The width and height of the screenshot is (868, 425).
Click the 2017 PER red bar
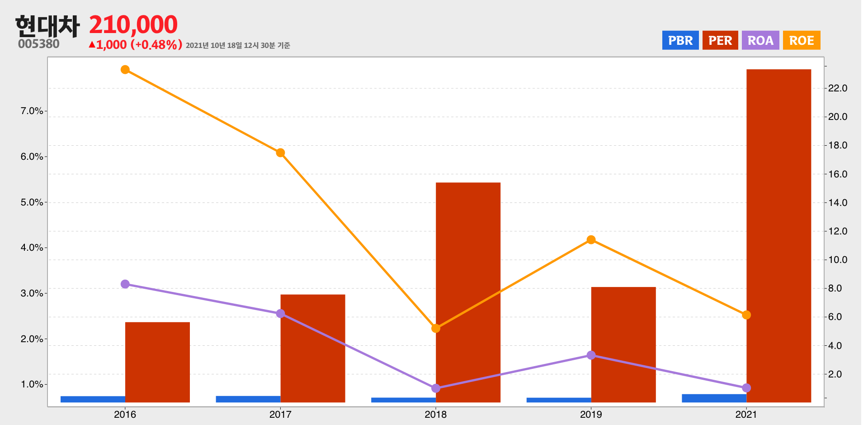(x=313, y=349)
